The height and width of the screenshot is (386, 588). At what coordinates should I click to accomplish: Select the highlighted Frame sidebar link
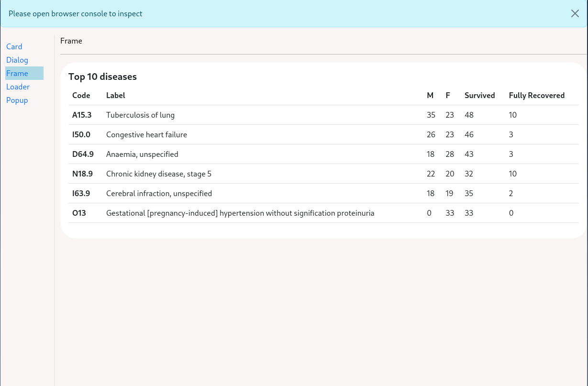coord(17,73)
